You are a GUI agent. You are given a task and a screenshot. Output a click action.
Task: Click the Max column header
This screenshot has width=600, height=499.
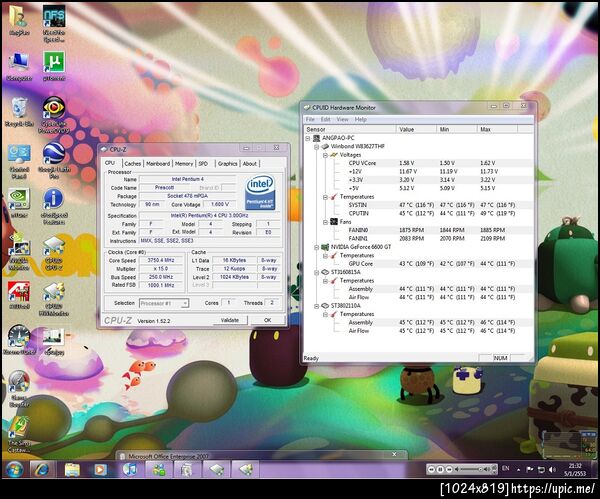click(x=497, y=129)
